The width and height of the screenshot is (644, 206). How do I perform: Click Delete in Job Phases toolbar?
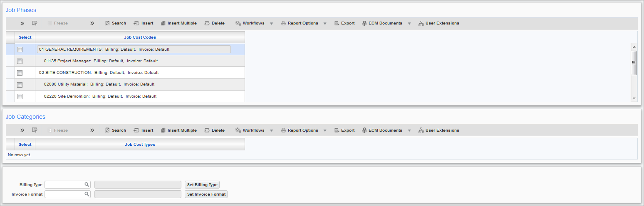click(214, 23)
